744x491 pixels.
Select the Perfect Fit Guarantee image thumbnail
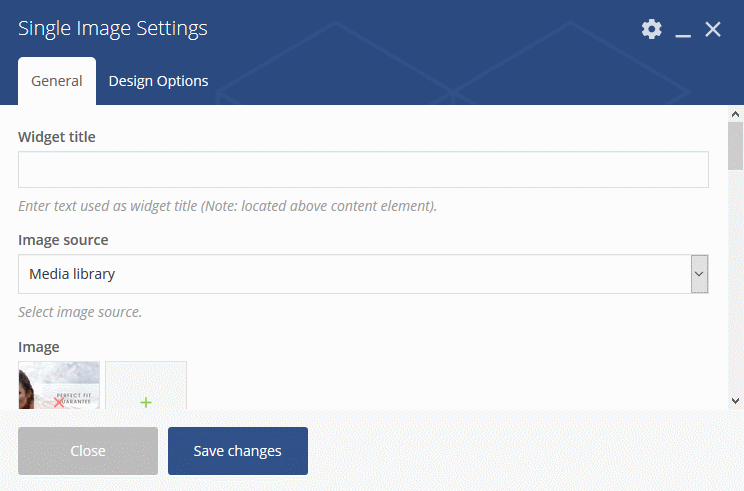pos(59,385)
